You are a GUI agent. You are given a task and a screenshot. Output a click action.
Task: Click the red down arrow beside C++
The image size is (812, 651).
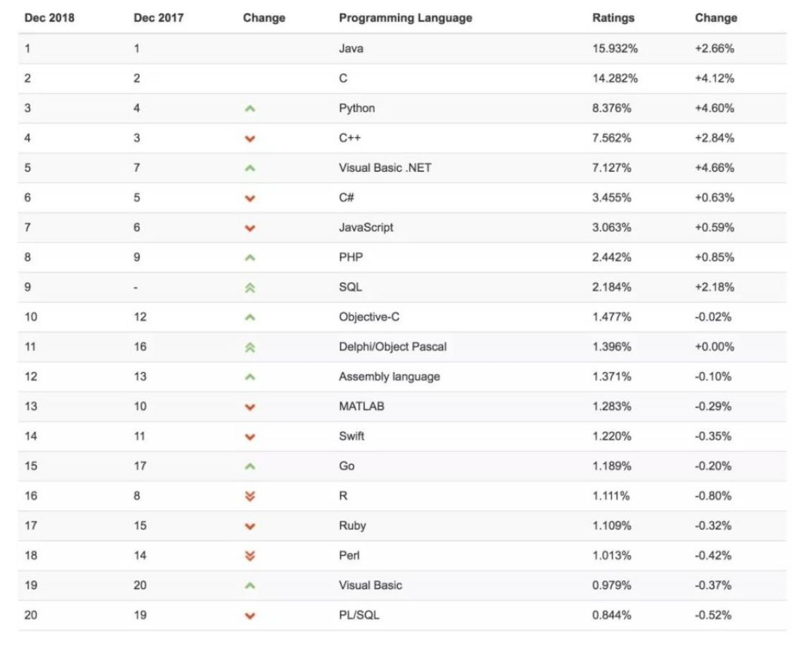tap(250, 139)
